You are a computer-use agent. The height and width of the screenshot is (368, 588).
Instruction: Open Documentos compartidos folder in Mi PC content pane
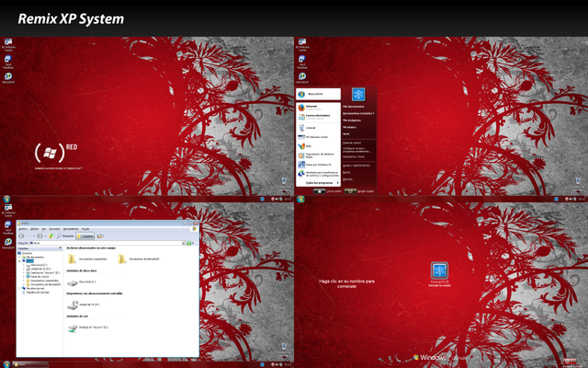point(87,259)
